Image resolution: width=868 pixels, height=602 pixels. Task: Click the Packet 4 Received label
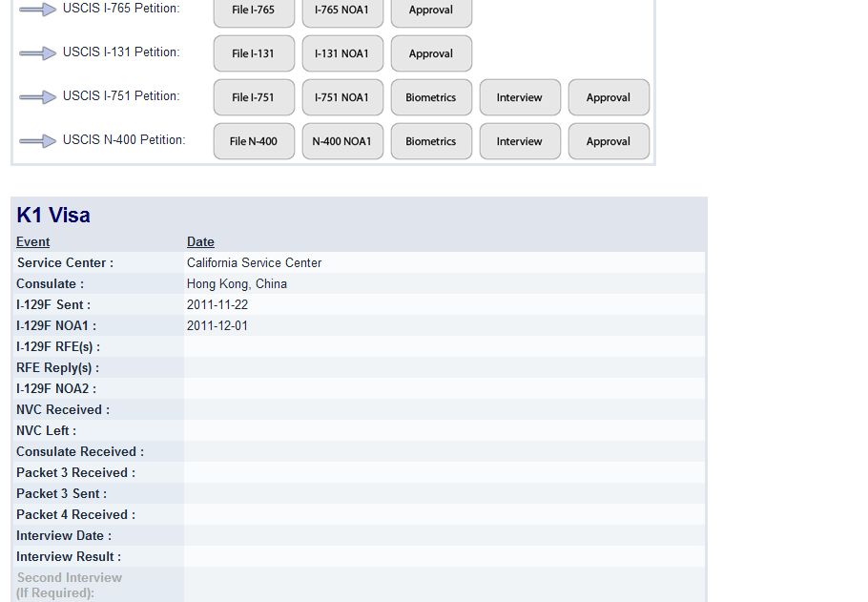coord(75,515)
